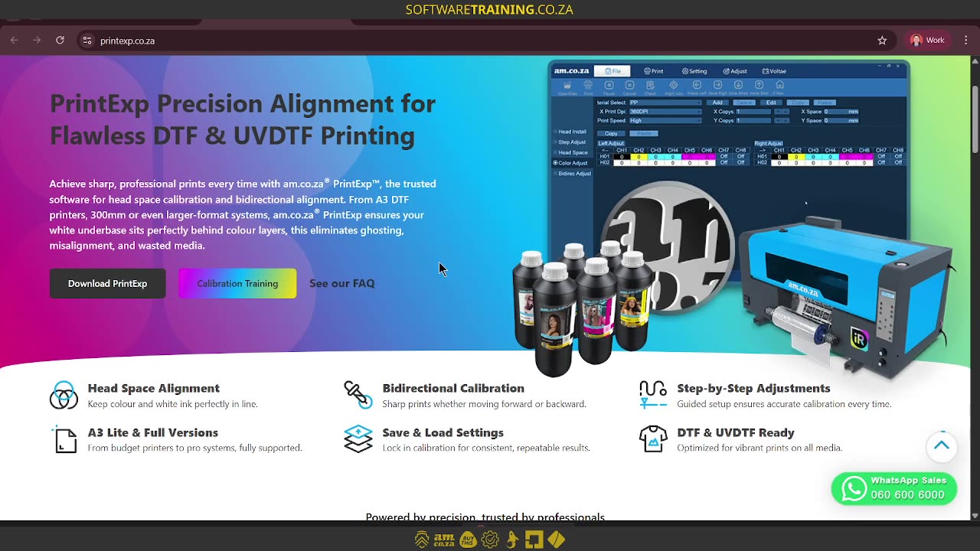
Task: Select the Head Install radio option
Action: [571, 132]
